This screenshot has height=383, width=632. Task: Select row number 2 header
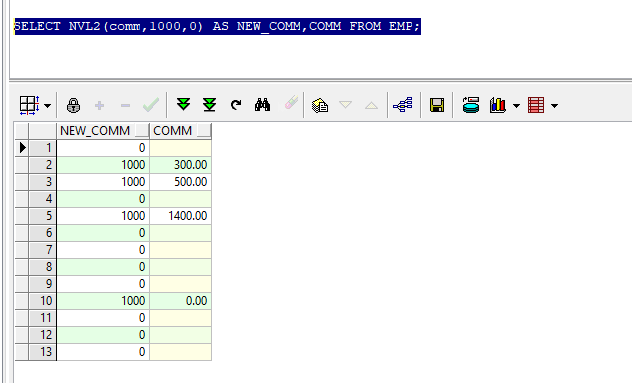coord(42,165)
